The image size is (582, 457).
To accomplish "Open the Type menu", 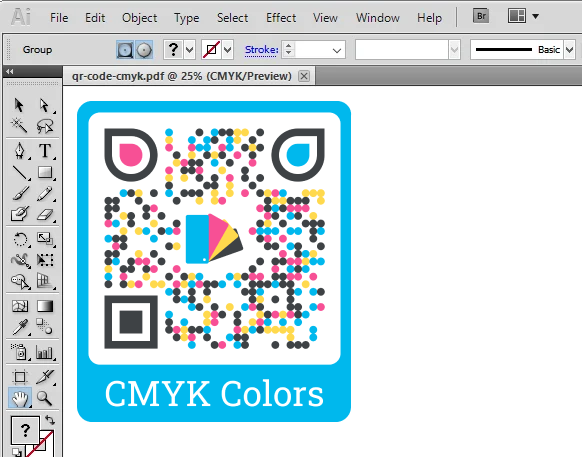I will [187, 17].
